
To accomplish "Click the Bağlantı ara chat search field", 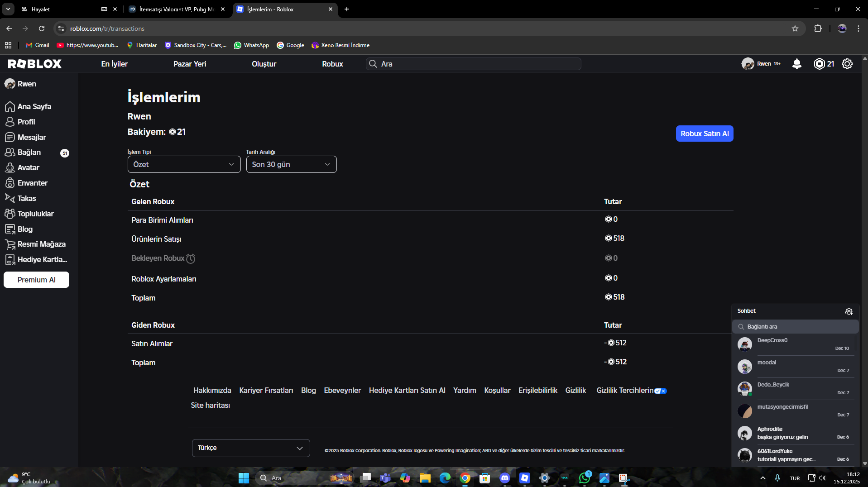I will 796,326.
